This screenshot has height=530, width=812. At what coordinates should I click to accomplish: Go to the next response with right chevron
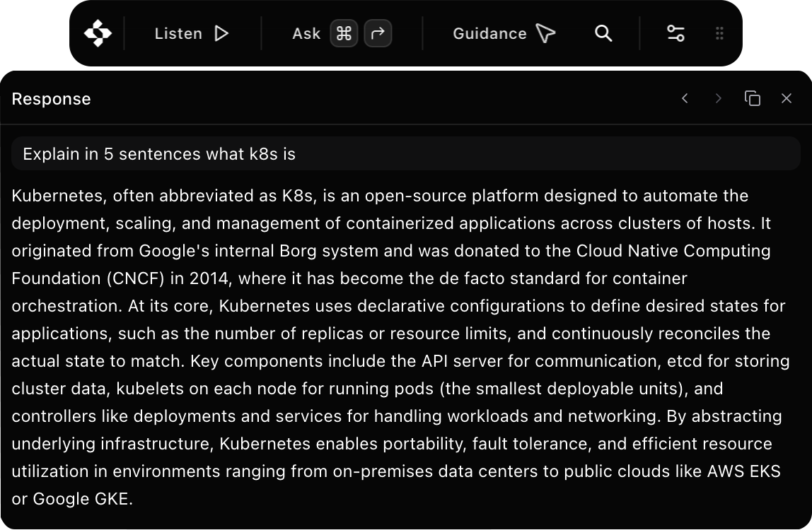(x=718, y=98)
